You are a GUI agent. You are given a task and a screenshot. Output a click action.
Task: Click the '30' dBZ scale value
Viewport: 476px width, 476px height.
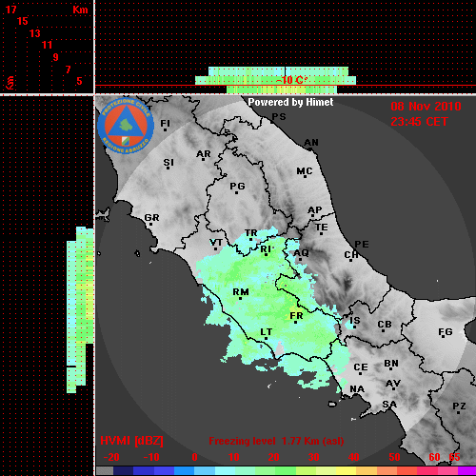tap(313, 457)
